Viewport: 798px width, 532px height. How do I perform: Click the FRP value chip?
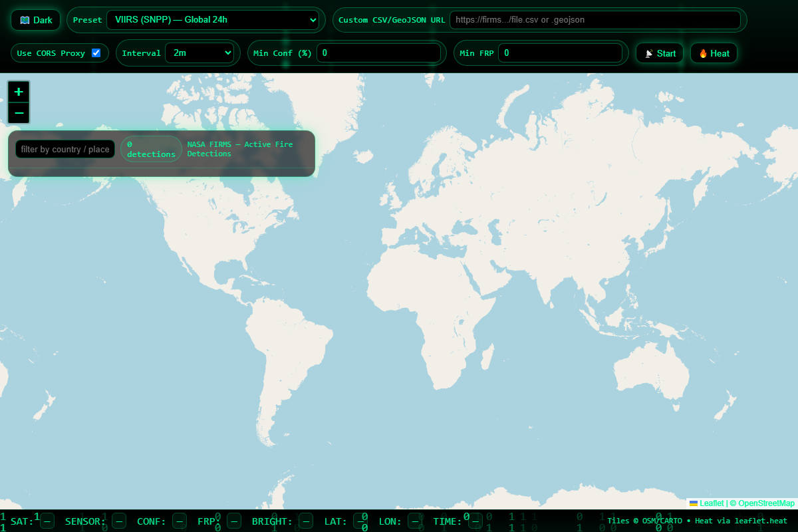(x=234, y=521)
